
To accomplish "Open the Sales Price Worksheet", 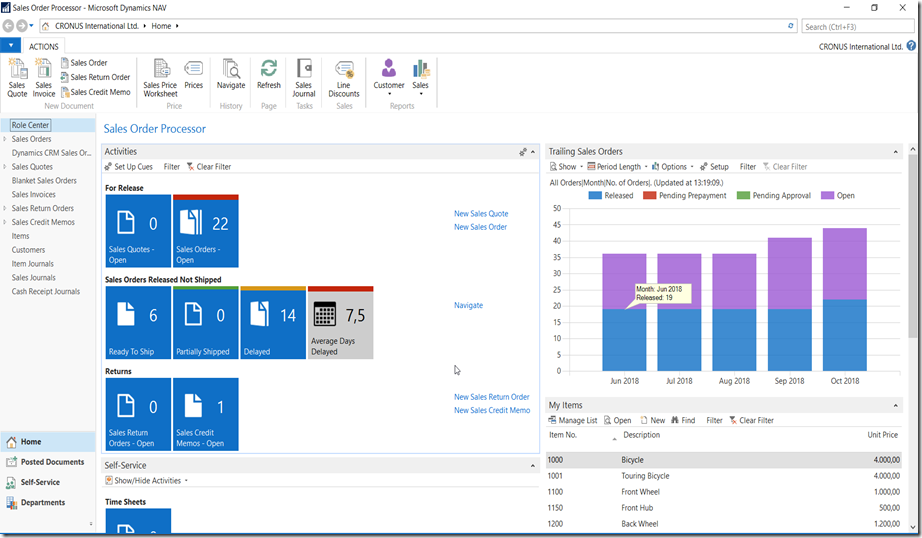I will click(160, 78).
